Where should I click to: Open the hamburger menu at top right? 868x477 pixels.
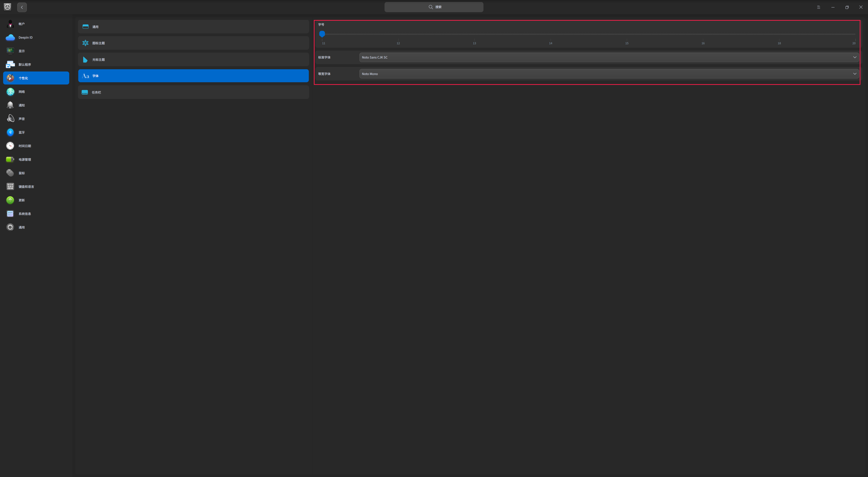tap(818, 7)
